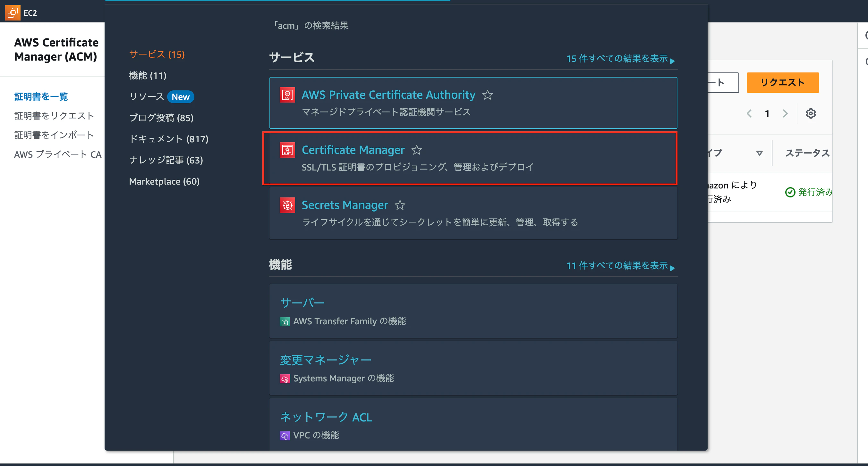Star the Certificate Manager service
868x466 pixels.
pos(416,150)
